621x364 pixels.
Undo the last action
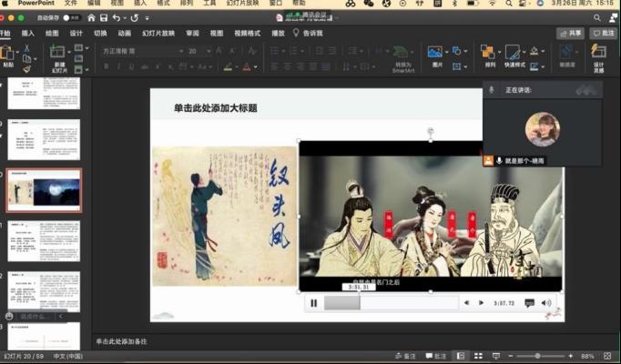pos(117,18)
